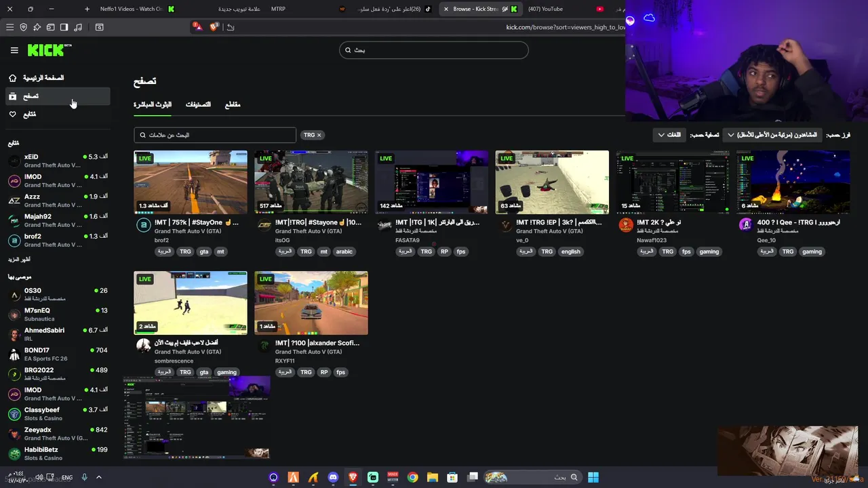Open brof2 stream thumbnail with 1.3K viewers

pyautogui.click(x=191, y=182)
